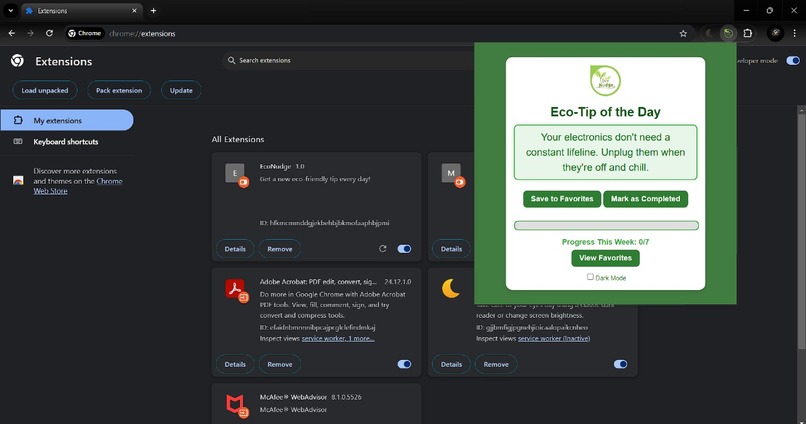Click the Chrome logo beside Extensions heading

click(x=17, y=61)
